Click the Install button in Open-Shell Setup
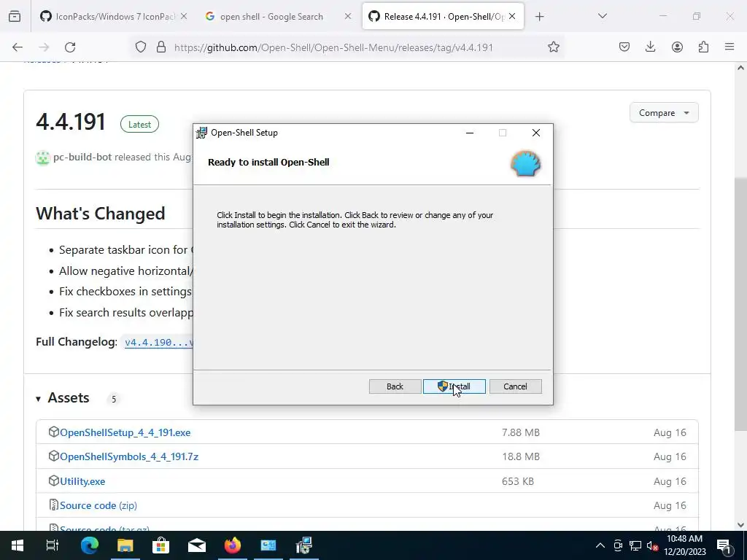This screenshot has width=747, height=560. pyautogui.click(x=454, y=386)
